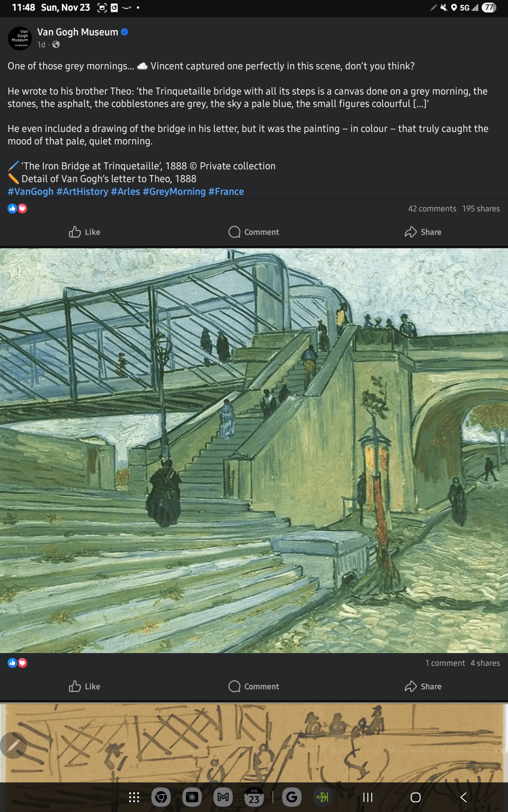The image size is (508, 812).
Task: Share the main post
Action: [423, 232]
